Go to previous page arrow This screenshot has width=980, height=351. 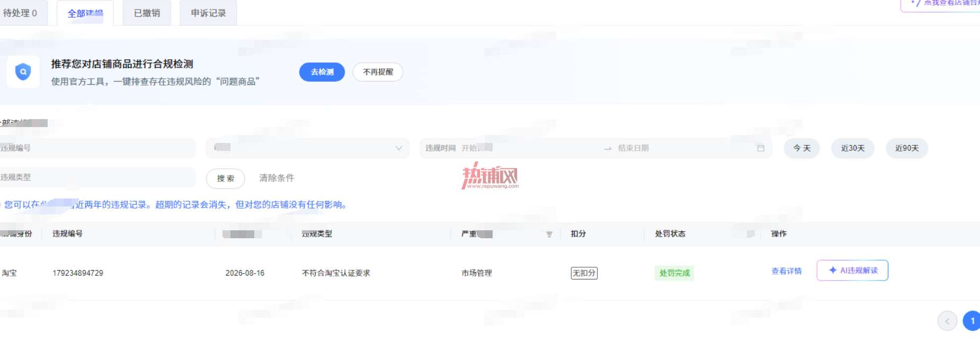coord(947,321)
